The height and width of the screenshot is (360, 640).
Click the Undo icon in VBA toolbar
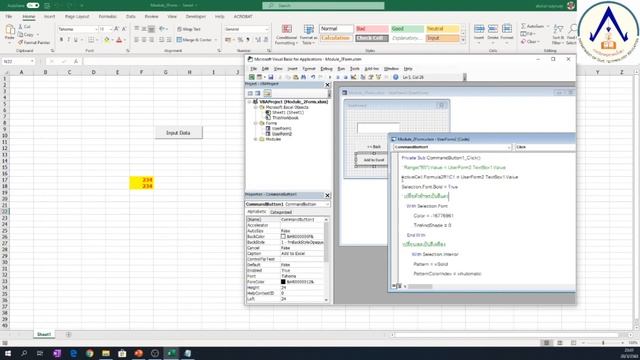[x=313, y=77]
